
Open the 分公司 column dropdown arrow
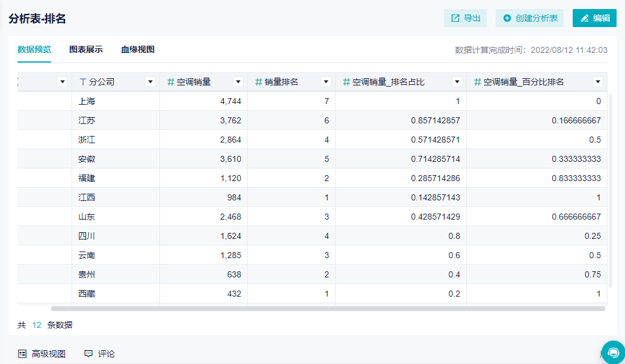point(150,82)
